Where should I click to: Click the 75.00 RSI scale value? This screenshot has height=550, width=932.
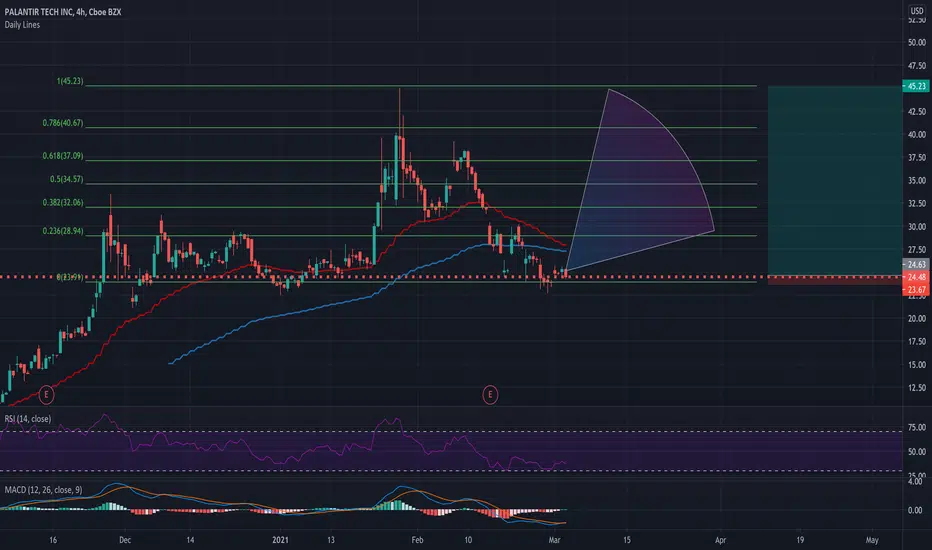[x=917, y=428]
